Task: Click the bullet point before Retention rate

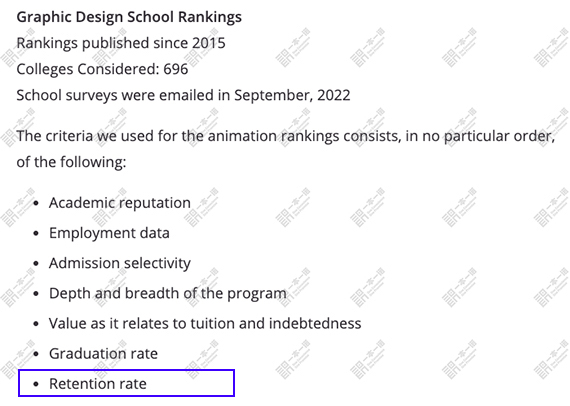Action: click(36, 384)
